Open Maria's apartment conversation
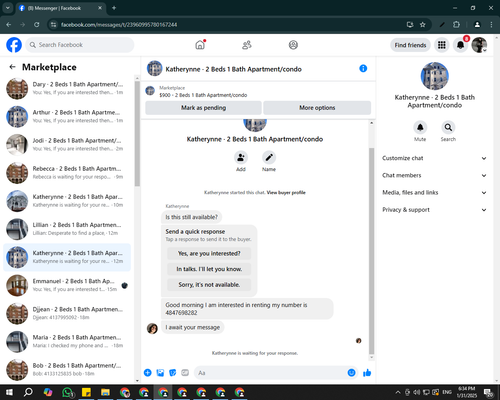500x400 pixels. pos(67,341)
